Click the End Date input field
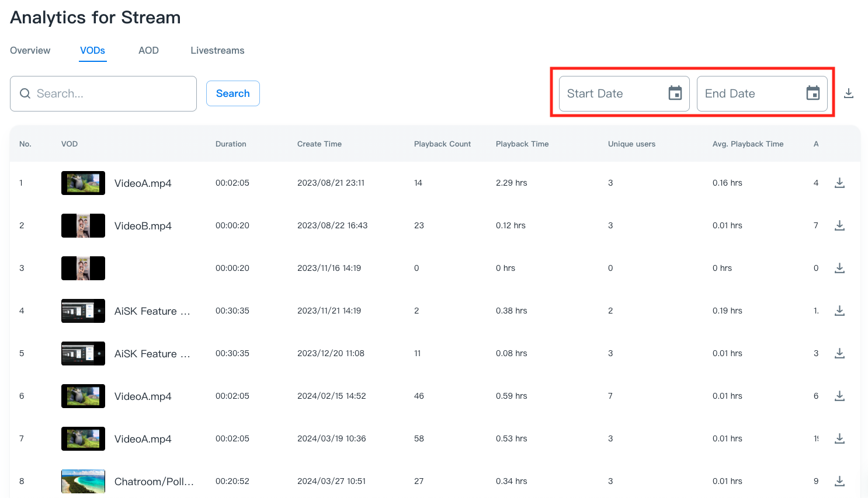The width and height of the screenshot is (868, 498). (x=751, y=93)
